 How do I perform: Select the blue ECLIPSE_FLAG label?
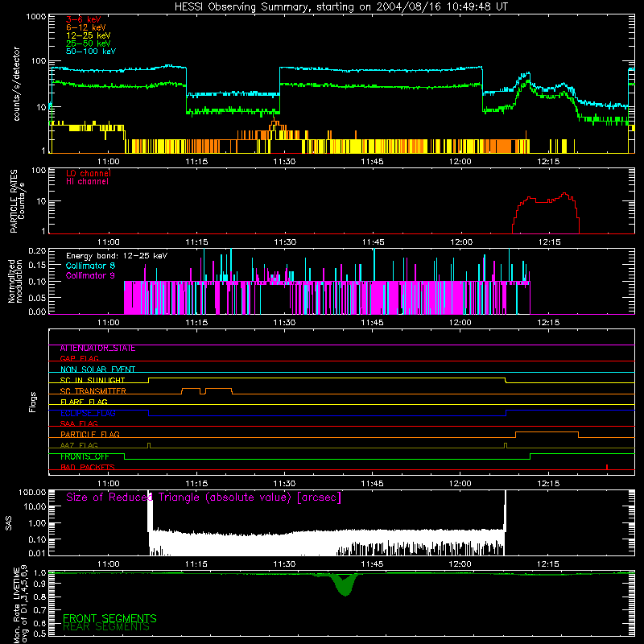click(88, 413)
